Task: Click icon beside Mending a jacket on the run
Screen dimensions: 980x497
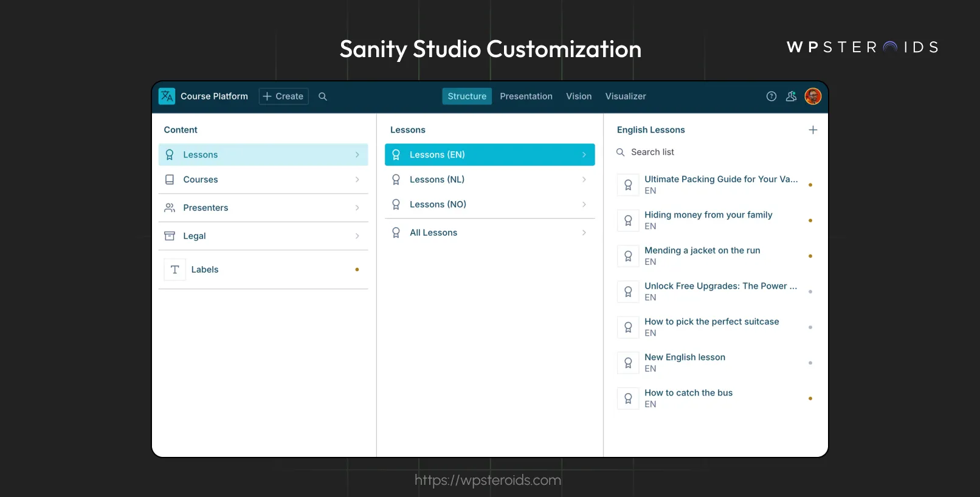Action: (628, 256)
